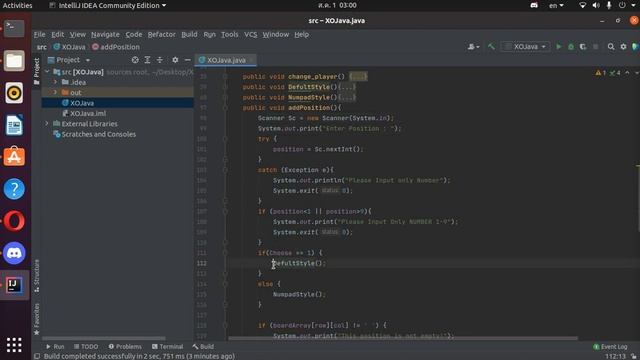Open Project panel options gear
Image resolution: width=640 pixels, height=360 pixels.
(175, 60)
